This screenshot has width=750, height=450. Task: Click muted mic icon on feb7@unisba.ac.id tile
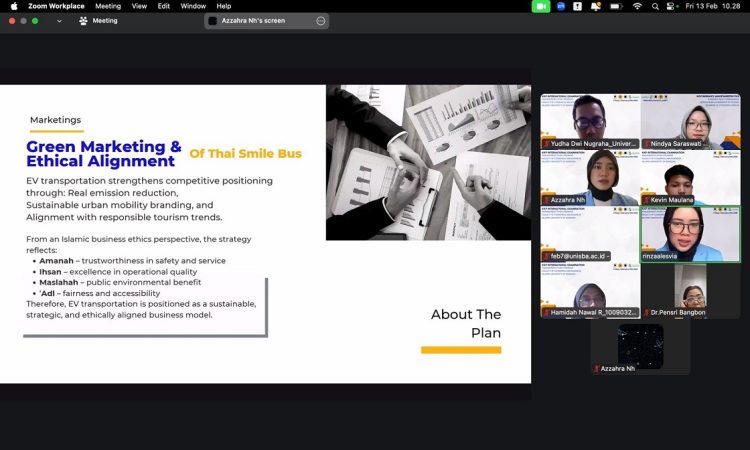point(546,256)
